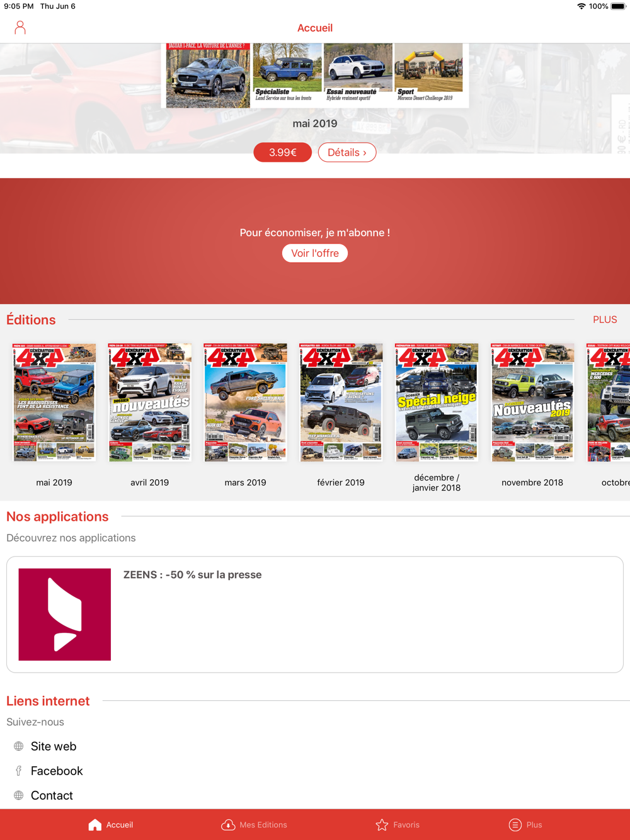Open the avril 2019 edition cover
Image resolution: width=630 pixels, height=840 pixels.
(149, 402)
